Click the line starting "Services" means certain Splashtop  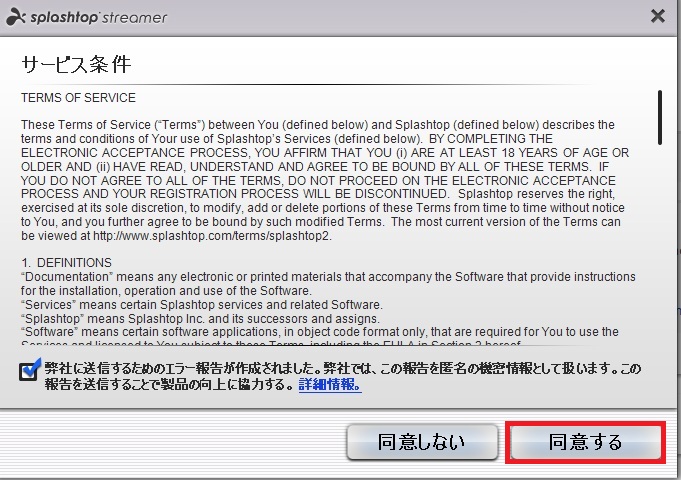click(202, 305)
